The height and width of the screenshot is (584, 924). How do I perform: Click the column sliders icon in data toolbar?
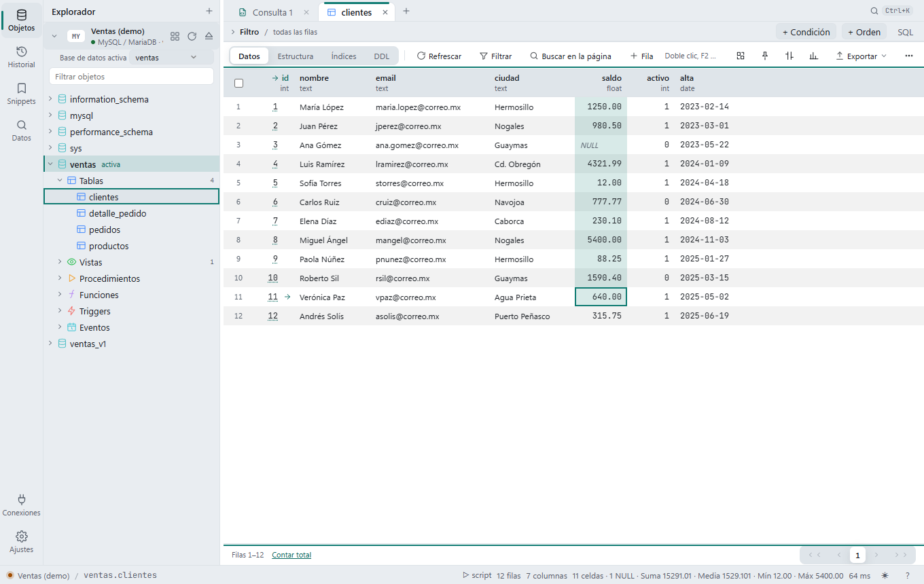tap(789, 56)
